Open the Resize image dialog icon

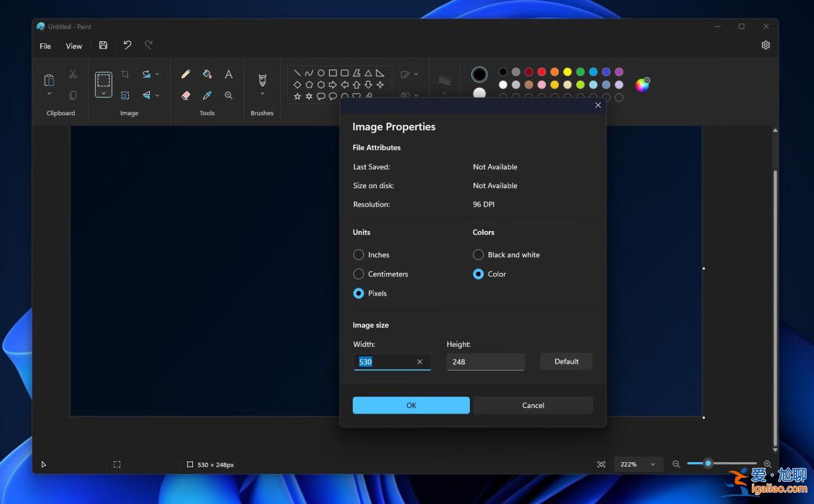[x=125, y=95]
